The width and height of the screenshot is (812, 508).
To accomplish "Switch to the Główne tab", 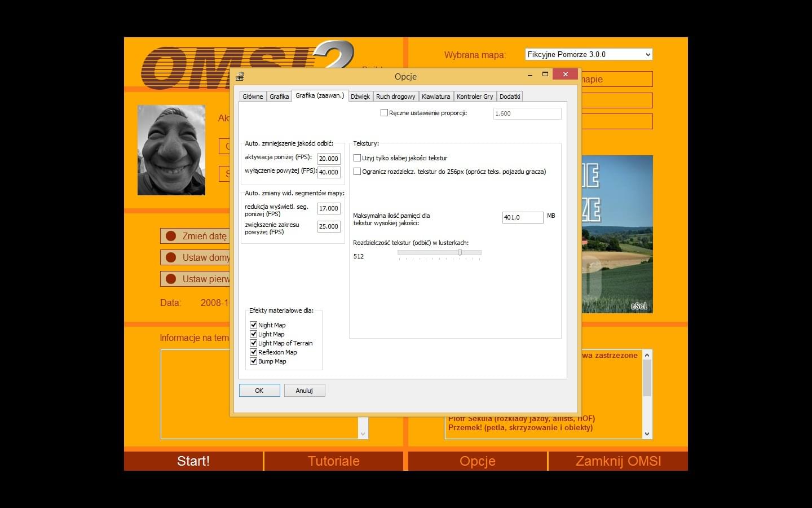I will point(253,97).
